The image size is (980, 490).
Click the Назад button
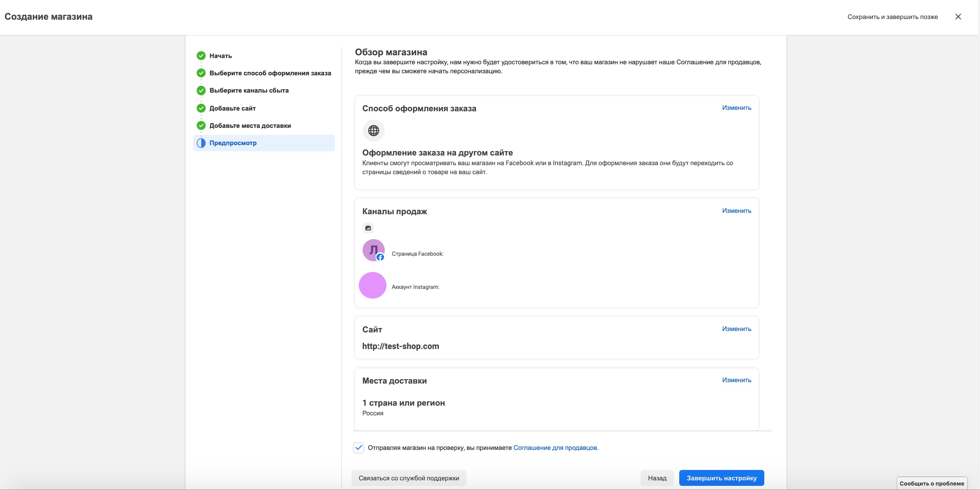point(657,478)
